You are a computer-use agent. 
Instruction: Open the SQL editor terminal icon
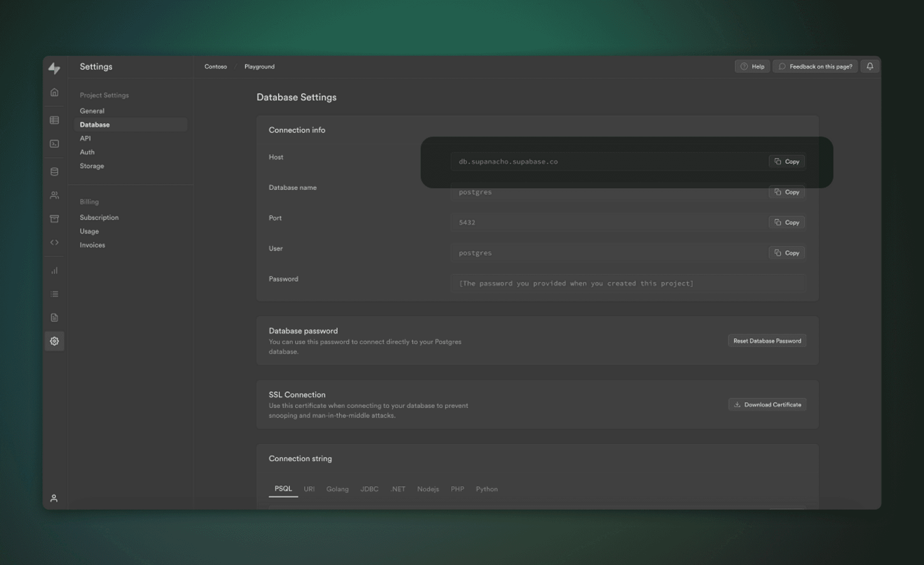[55, 144]
